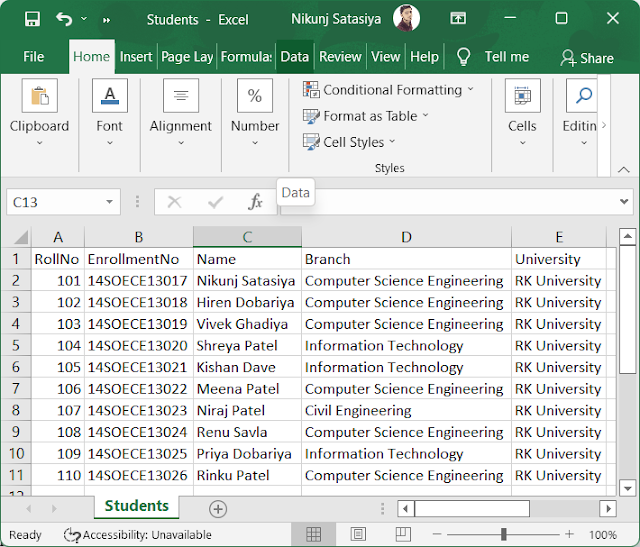Click the Tell me lightbulb icon

(463, 57)
